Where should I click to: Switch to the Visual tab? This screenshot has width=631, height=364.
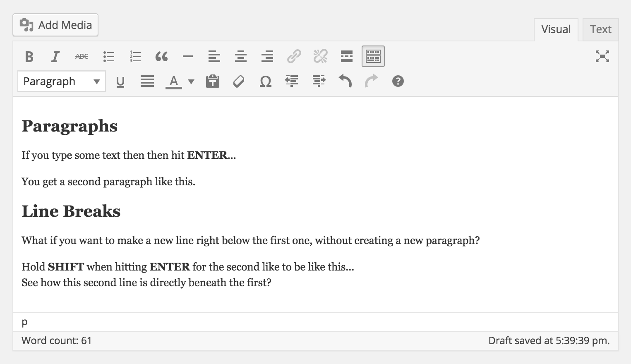(556, 29)
